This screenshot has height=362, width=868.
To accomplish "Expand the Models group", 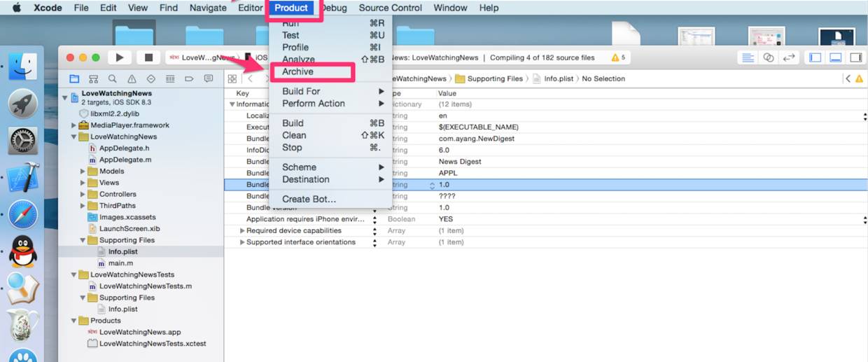I will pos(83,172).
